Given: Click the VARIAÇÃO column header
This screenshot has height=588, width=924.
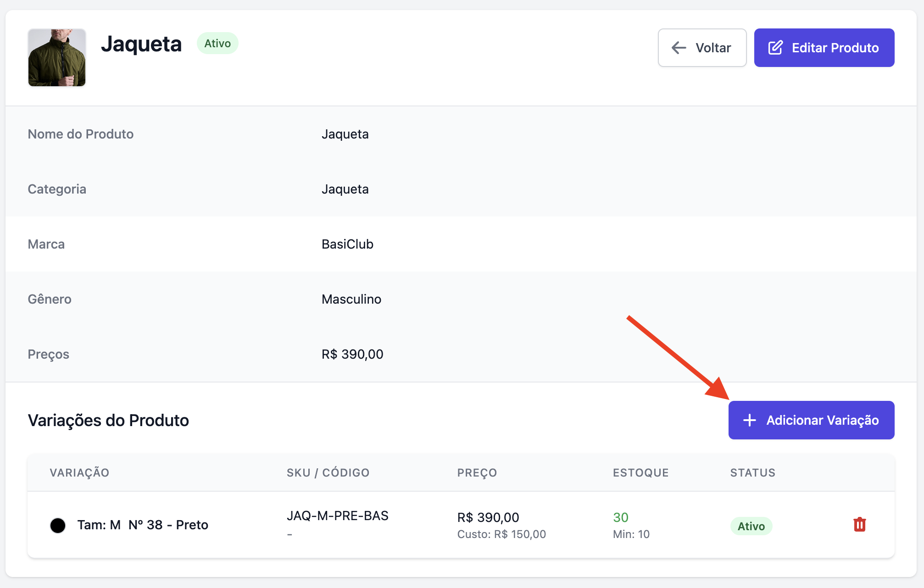Looking at the screenshot, I should tap(79, 473).
